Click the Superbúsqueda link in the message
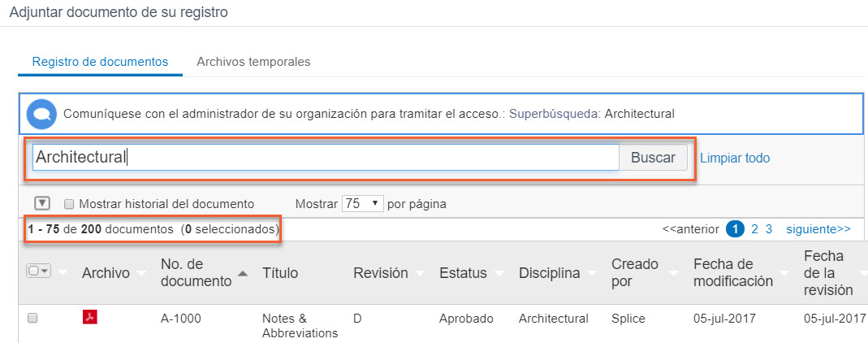Screen dimensions: 868x343 point(555,114)
